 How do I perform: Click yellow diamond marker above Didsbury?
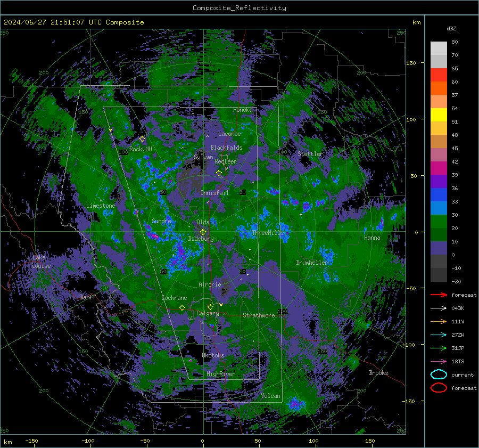[203, 232]
